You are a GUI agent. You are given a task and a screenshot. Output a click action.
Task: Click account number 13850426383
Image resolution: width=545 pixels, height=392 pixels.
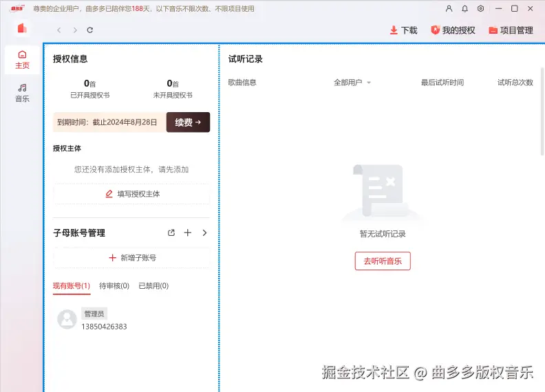[104, 327]
